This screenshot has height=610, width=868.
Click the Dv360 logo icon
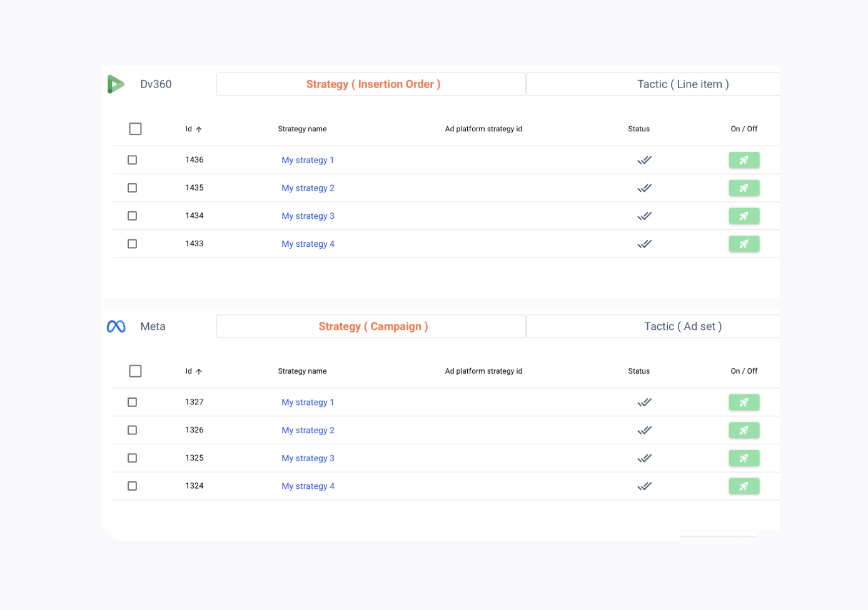point(116,84)
